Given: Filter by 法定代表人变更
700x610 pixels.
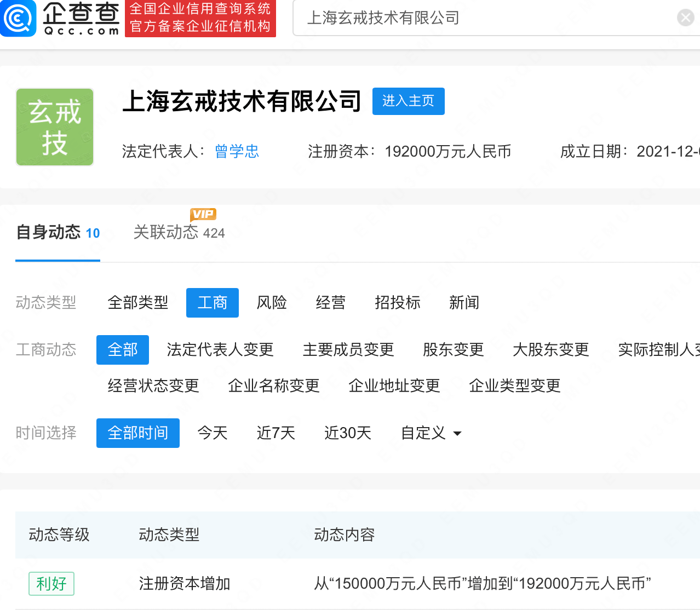Looking at the screenshot, I should 220,350.
